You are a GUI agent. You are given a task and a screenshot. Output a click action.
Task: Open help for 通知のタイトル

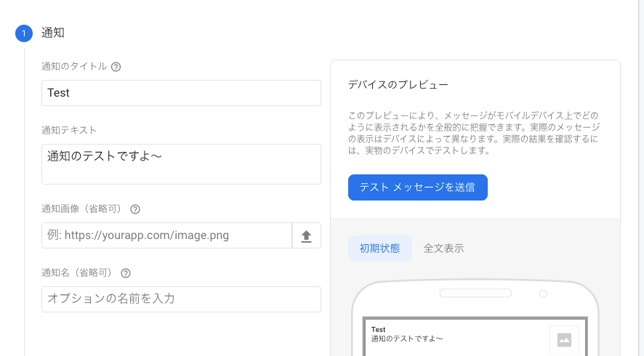[116, 67]
